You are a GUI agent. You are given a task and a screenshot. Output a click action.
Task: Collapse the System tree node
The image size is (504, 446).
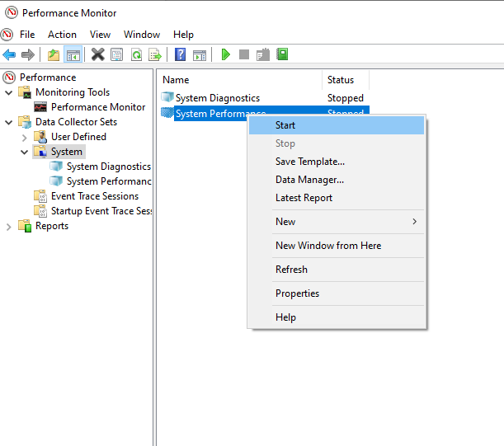point(25,152)
